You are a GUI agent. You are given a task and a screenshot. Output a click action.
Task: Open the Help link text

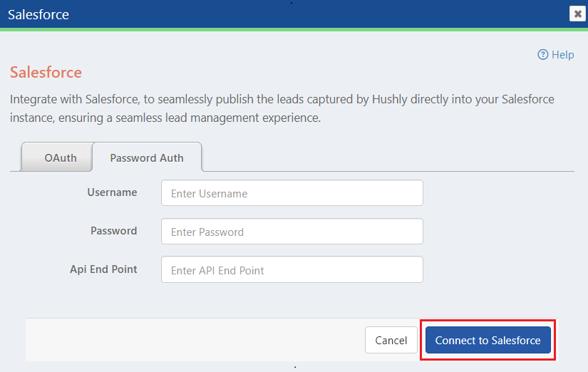click(562, 55)
